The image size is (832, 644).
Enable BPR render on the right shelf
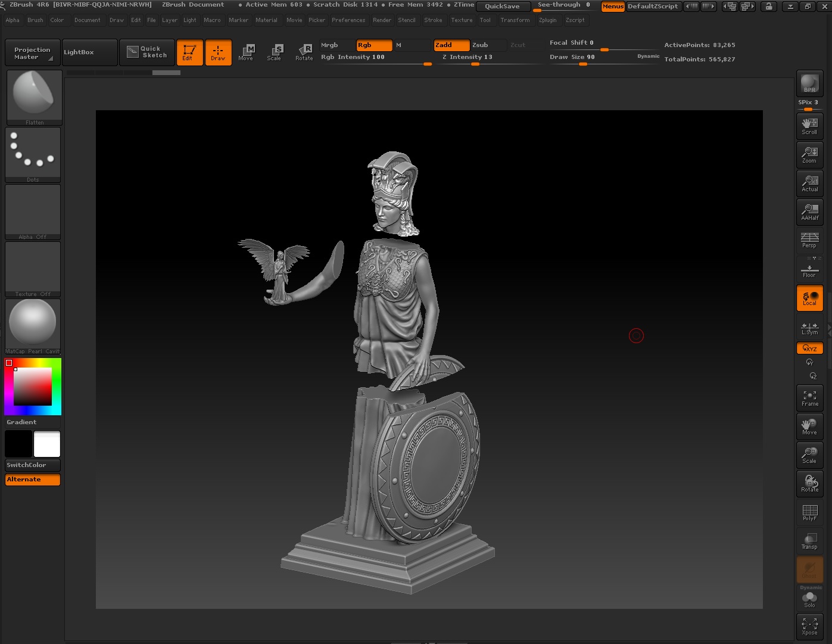809,83
